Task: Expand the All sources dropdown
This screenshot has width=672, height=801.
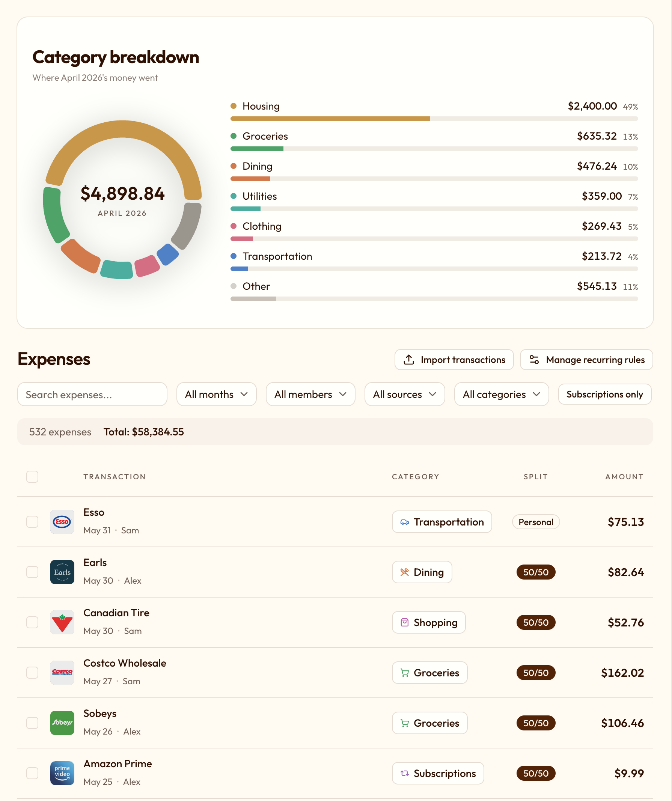Action: (405, 394)
